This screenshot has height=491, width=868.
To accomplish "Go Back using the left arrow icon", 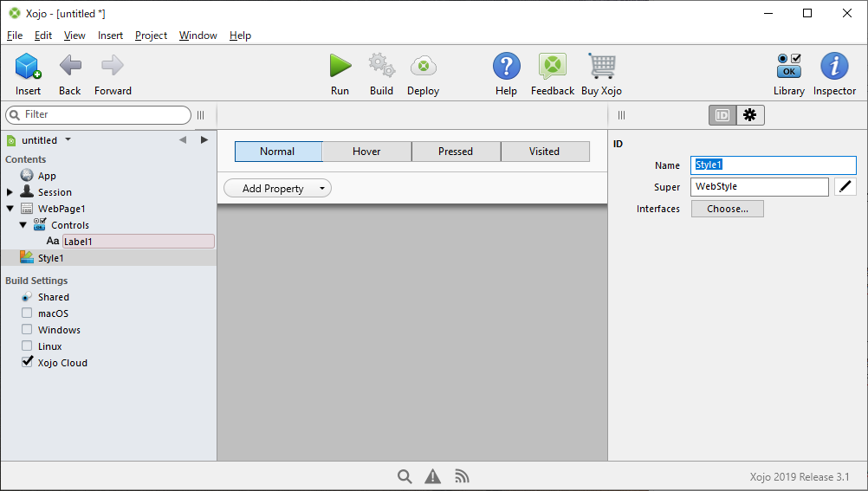I will click(x=70, y=65).
